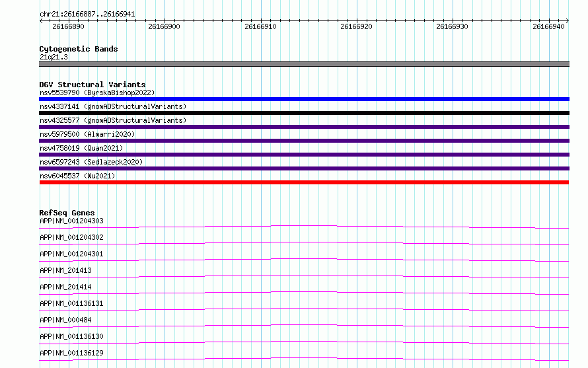Click ruler position 26166910

coord(260,26)
